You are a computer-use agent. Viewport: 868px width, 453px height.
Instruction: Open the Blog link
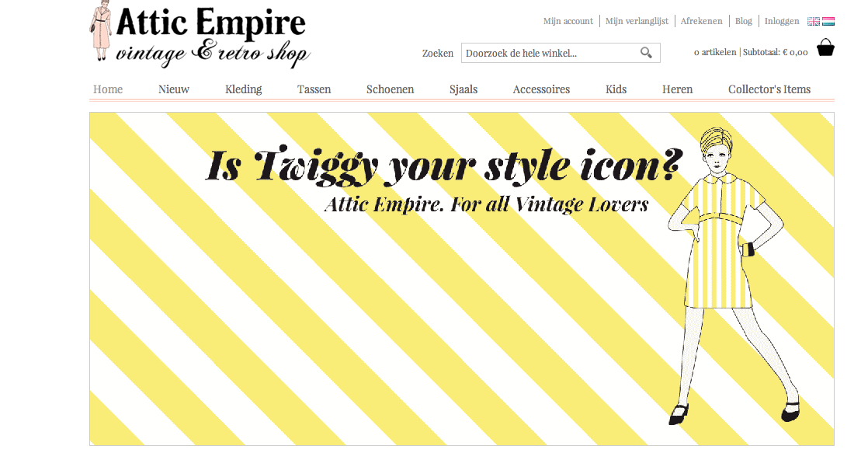(744, 21)
